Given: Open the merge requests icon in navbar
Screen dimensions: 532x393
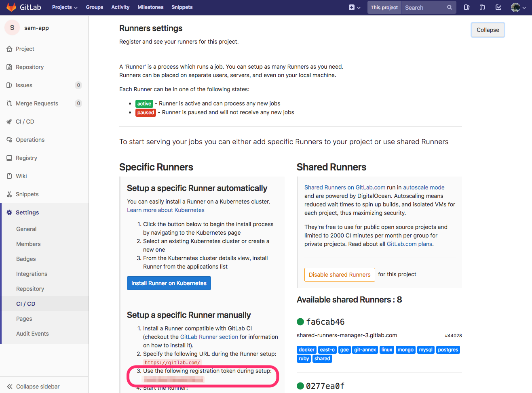Looking at the screenshot, I should [482, 7].
